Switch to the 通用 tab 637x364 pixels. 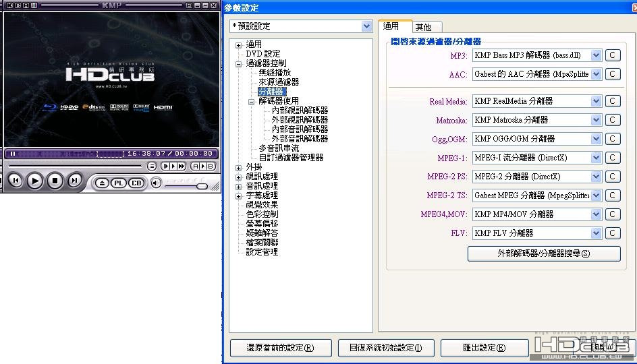pyautogui.click(x=395, y=26)
